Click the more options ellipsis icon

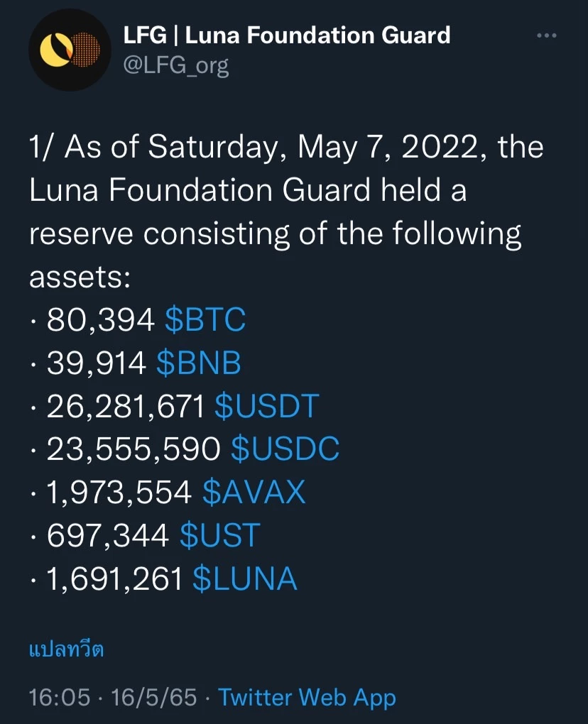point(547,34)
